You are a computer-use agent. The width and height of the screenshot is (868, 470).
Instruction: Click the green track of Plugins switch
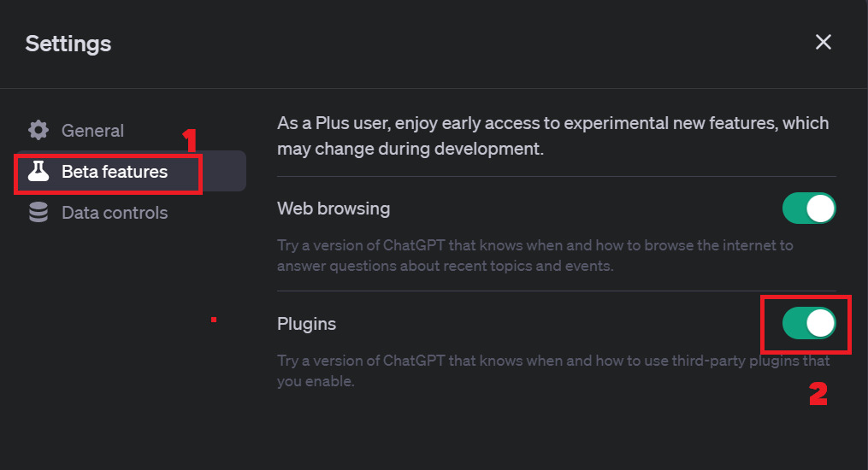(794, 323)
